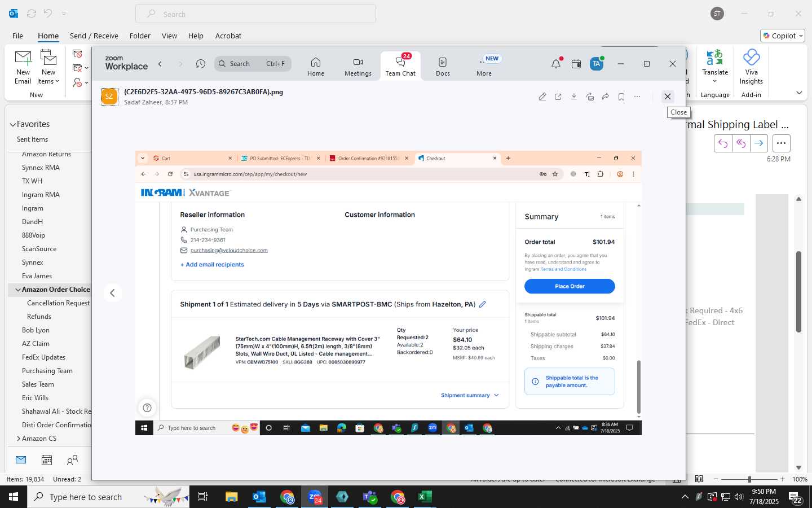
Task: Bookmark this image in Zoom
Action: [621, 97]
